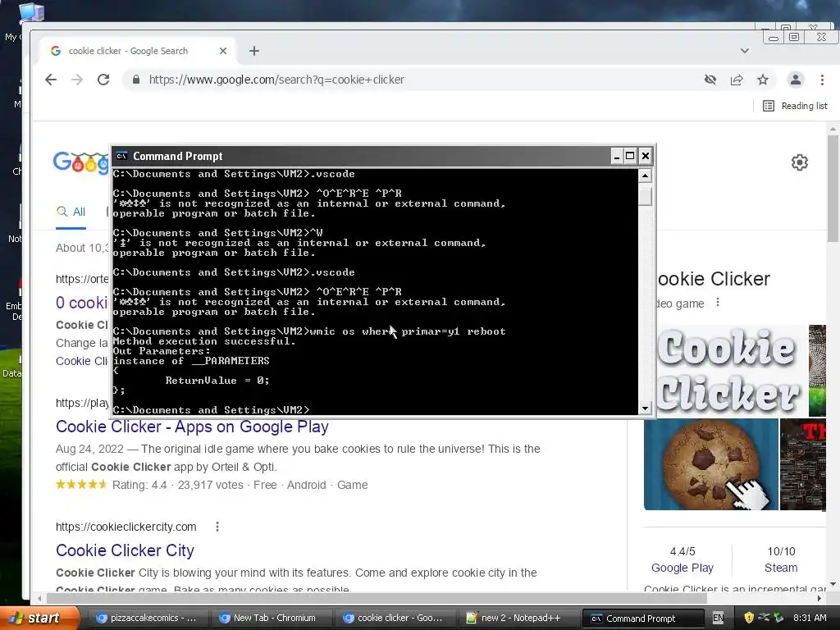Click the security shield tray icon
The height and width of the screenshot is (630, 840).
click(x=749, y=618)
